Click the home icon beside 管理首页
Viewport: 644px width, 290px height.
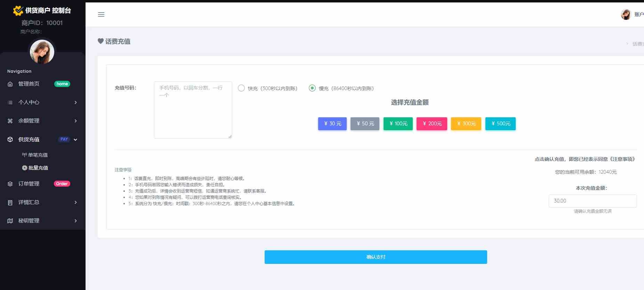pos(10,84)
